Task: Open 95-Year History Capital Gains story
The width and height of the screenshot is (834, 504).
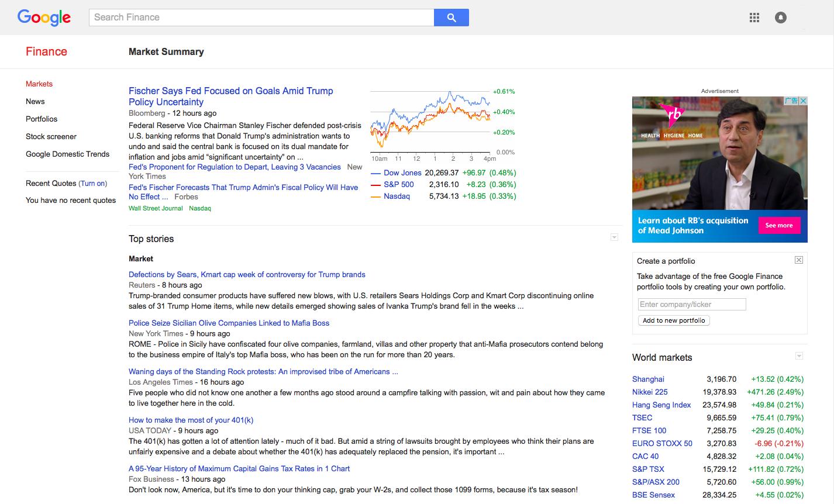Action: click(239, 468)
